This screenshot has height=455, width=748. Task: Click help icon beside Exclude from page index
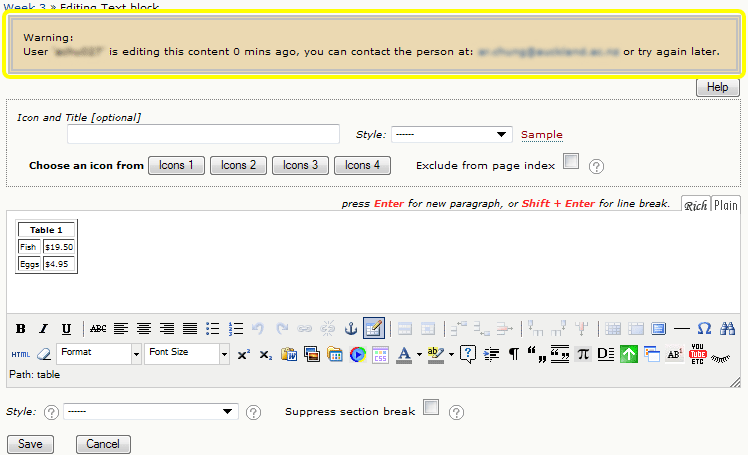pos(596,166)
